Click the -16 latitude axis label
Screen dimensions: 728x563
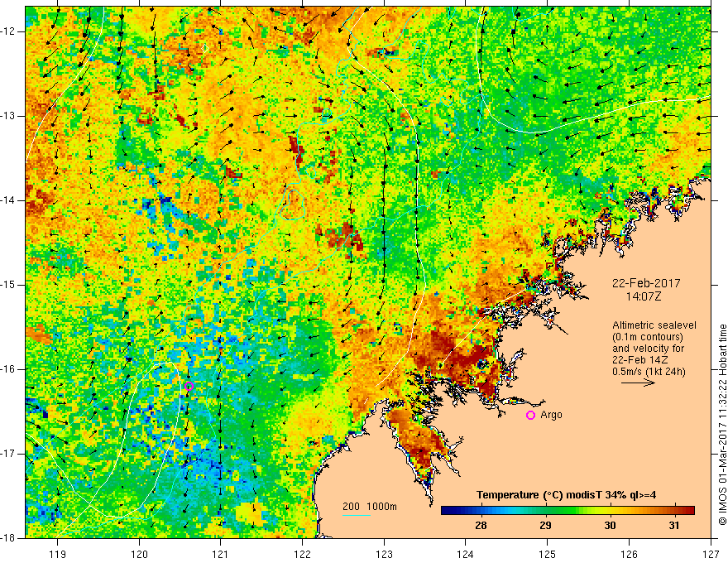click(9, 369)
